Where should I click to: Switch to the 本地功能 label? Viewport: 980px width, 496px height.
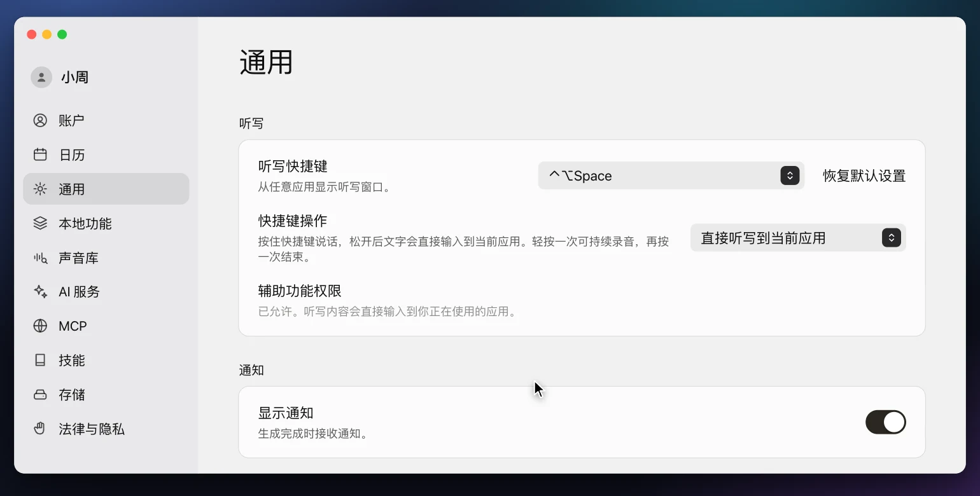pyautogui.click(x=85, y=223)
